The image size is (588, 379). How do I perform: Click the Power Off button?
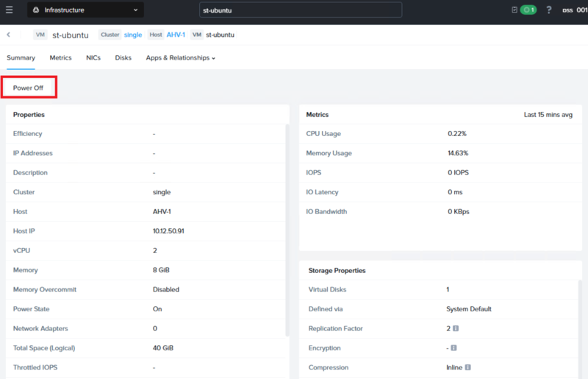click(x=28, y=88)
